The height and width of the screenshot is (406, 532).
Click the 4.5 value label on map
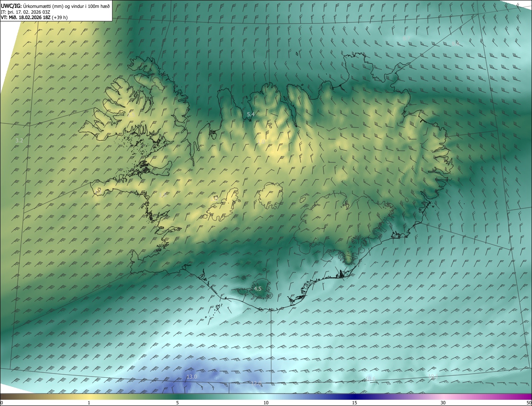point(257,289)
